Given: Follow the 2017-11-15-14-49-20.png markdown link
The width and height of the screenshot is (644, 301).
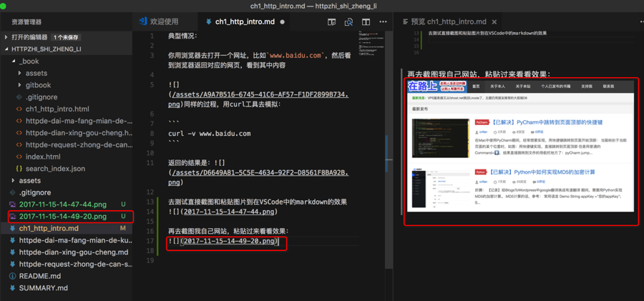Looking at the screenshot, I should (x=229, y=241).
